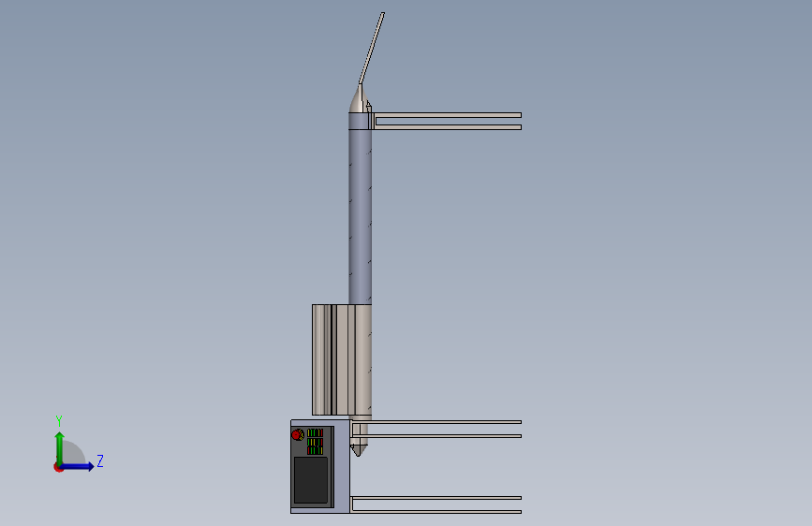Select the blue-gray vertical column body
This screenshot has height=526, width=812.
click(x=360, y=216)
